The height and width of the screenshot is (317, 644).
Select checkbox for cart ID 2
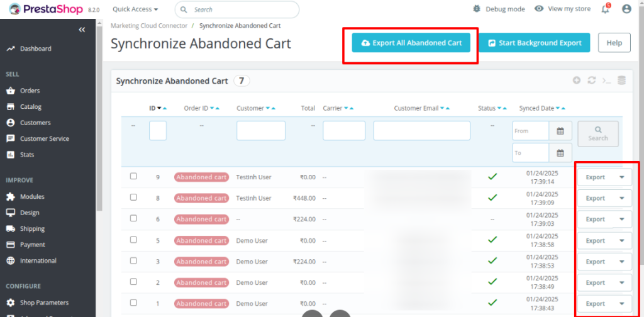click(133, 282)
